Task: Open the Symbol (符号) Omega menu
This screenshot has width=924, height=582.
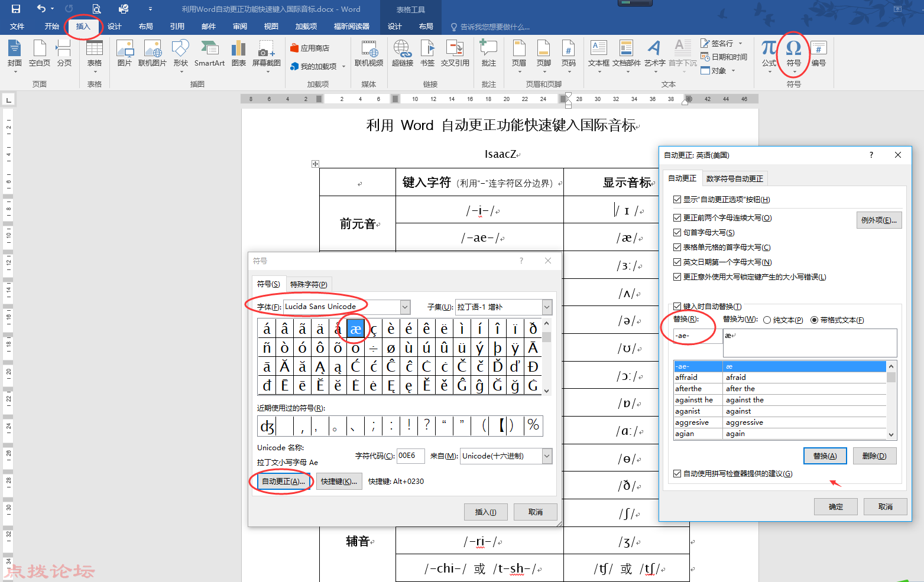Action: coord(794,55)
